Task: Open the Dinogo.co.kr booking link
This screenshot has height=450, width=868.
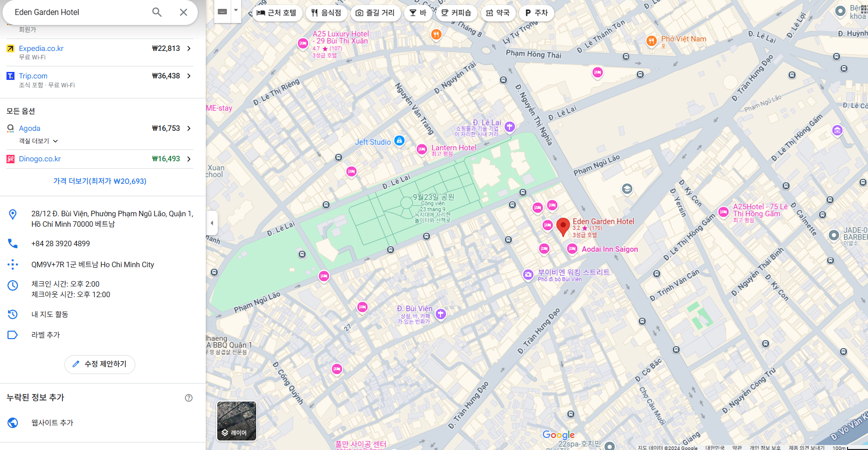Action: click(40, 159)
